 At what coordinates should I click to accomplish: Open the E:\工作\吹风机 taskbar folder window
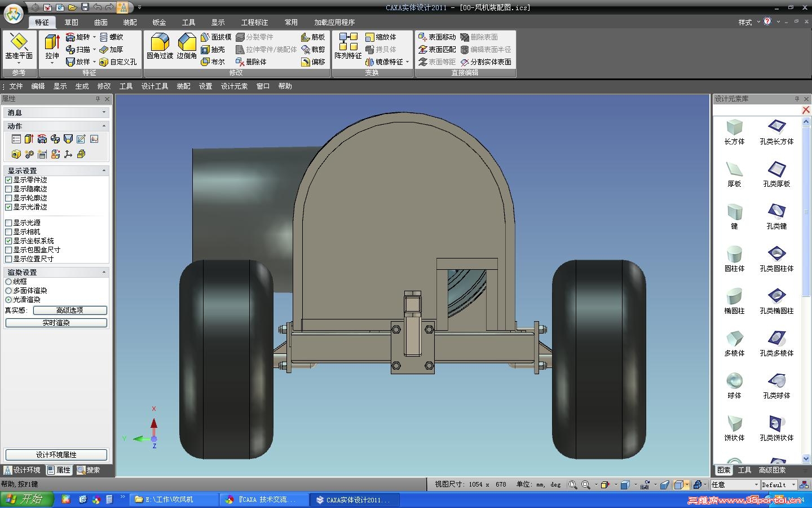tap(174, 500)
